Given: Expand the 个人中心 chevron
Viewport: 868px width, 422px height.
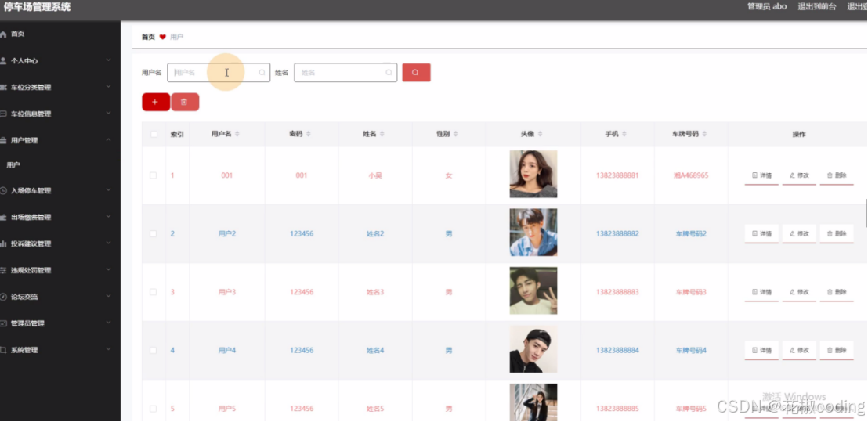Looking at the screenshot, I should [x=108, y=60].
